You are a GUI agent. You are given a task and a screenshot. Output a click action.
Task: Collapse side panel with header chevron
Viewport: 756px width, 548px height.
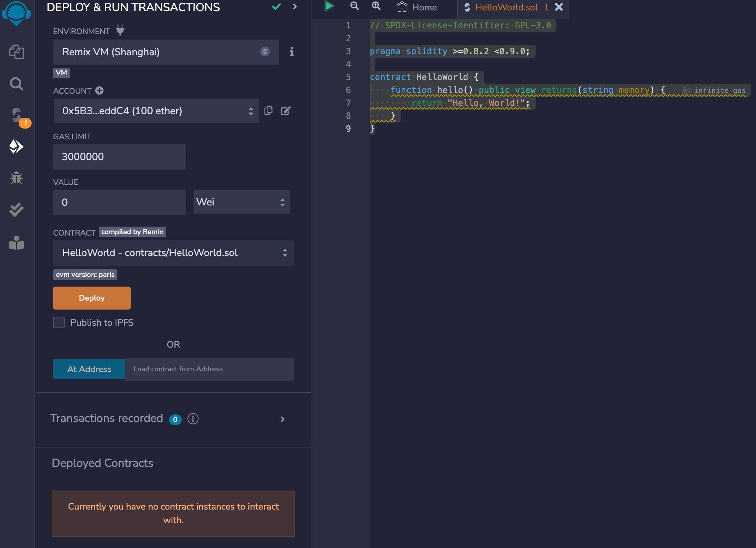pyautogui.click(x=295, y=7)
